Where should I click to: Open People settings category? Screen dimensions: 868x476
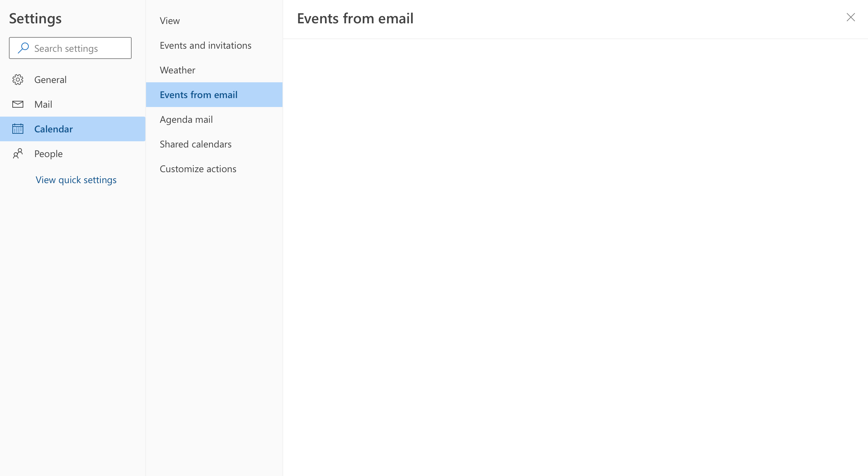(73, 154)
